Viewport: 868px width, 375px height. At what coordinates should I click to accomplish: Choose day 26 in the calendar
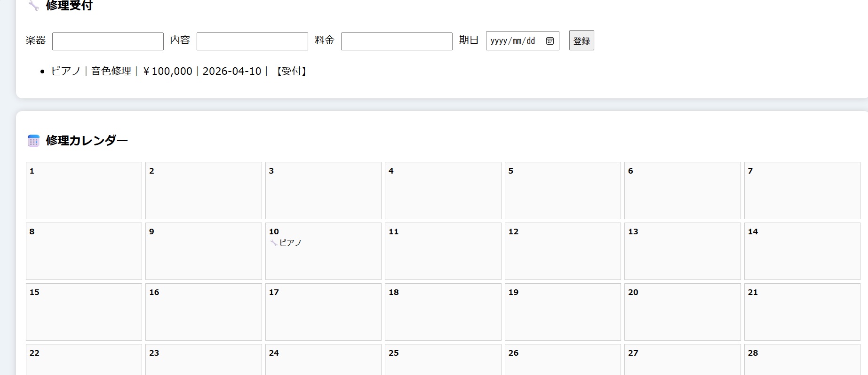click(563, 360)
